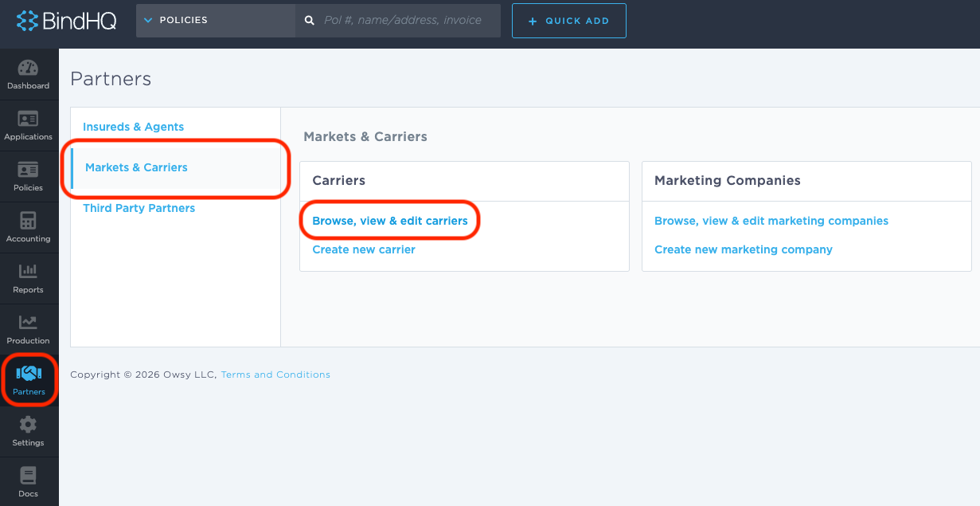Click the Partners page heading
980x506 pixels.
click(x=111, y=79)
